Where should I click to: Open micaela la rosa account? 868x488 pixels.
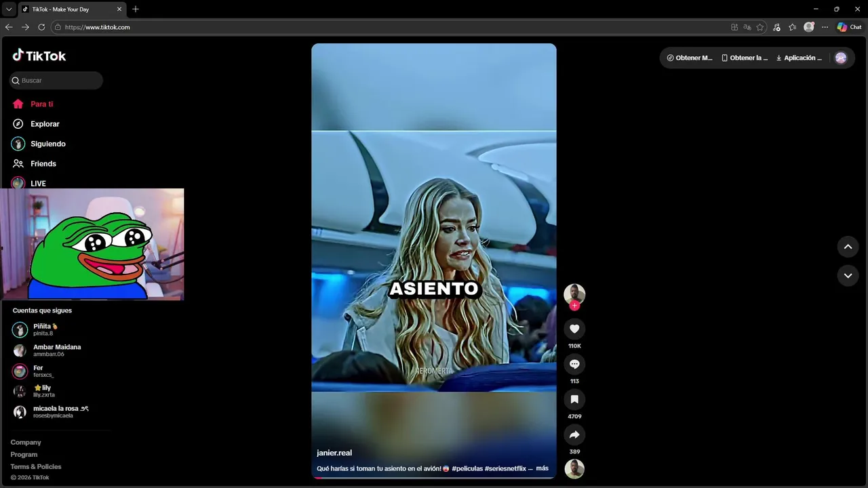(51, 411)
